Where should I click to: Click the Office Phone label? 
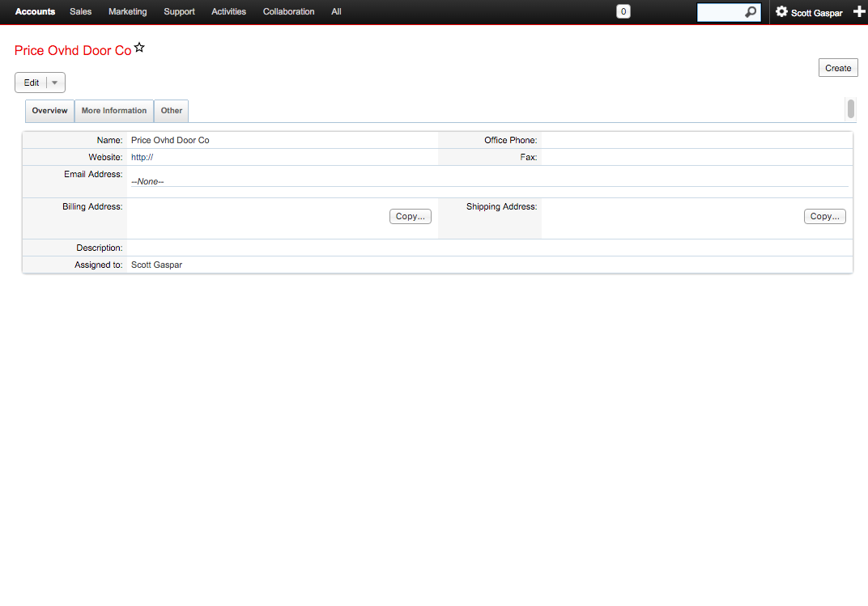(510, 141)
